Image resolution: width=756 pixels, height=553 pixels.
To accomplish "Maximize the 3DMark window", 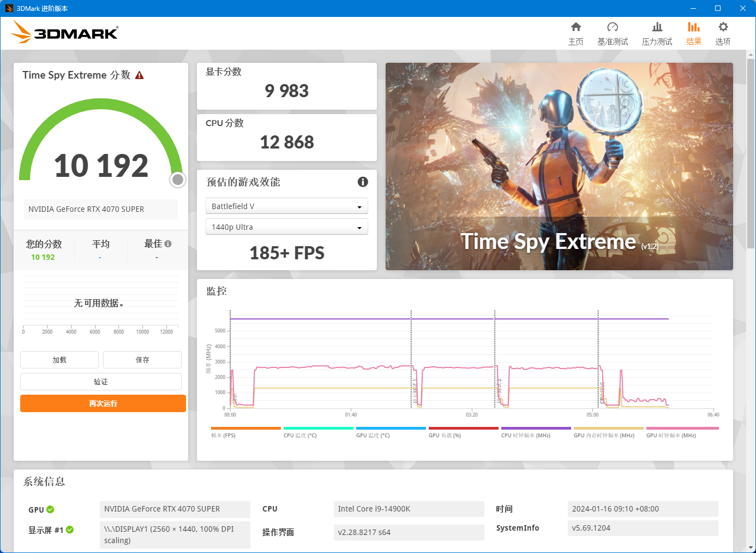I will click(x=718, y=8).
